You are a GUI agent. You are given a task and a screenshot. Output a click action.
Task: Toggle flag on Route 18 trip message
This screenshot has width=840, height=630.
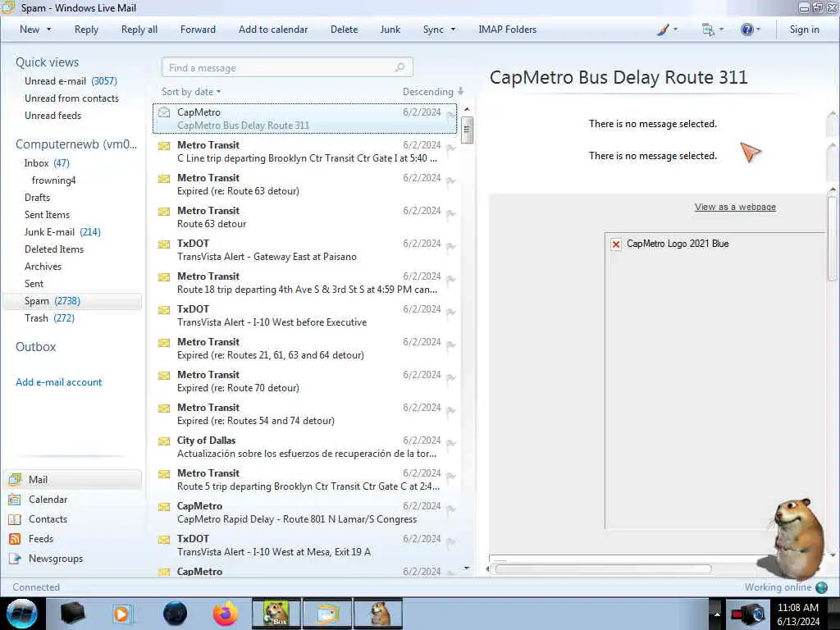pyautogui.click(x=450, y=280)
